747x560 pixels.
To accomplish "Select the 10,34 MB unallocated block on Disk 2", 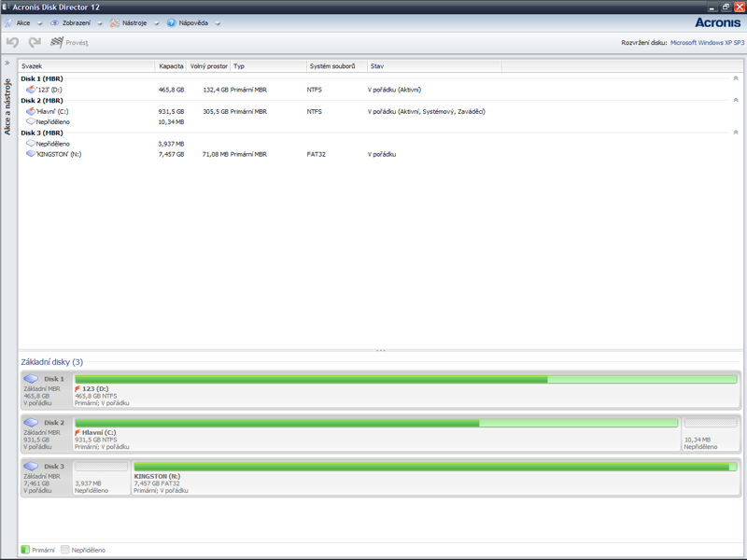I will (x=711, y=434).
